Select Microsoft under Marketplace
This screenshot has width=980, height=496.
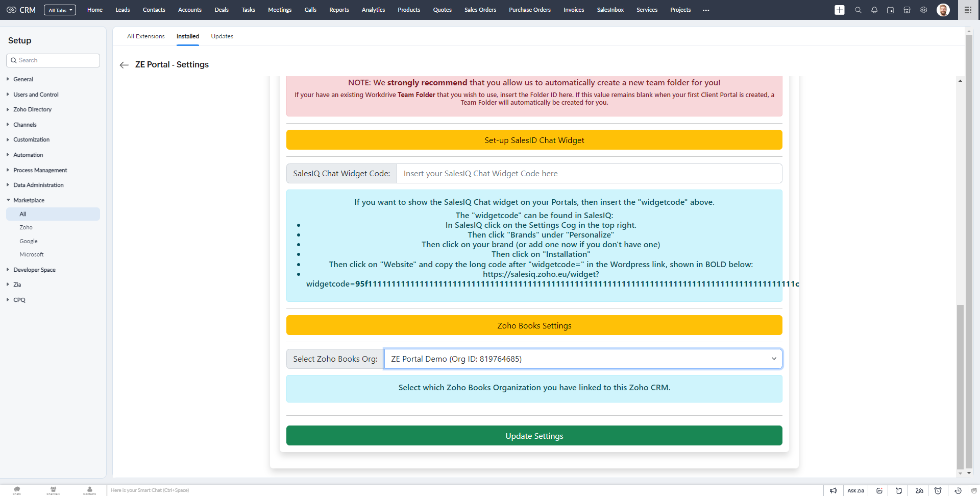(x=32, y=254)
